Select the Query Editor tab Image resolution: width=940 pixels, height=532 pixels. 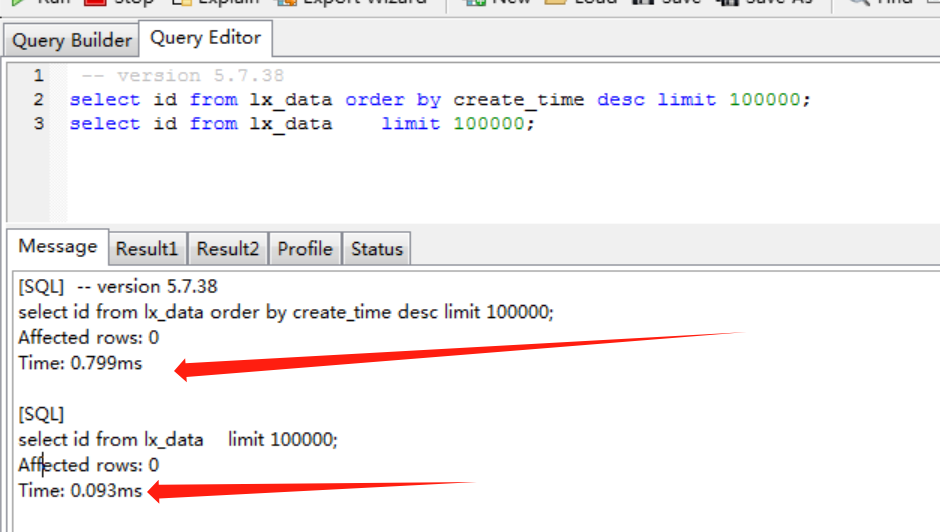pyautogui.click(x=205, y=38)
